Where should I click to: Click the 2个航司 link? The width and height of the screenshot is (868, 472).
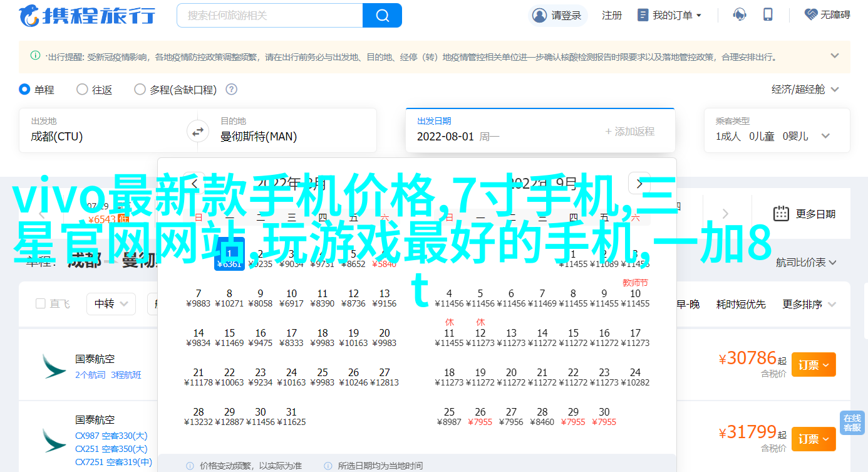tap(91, 375)
